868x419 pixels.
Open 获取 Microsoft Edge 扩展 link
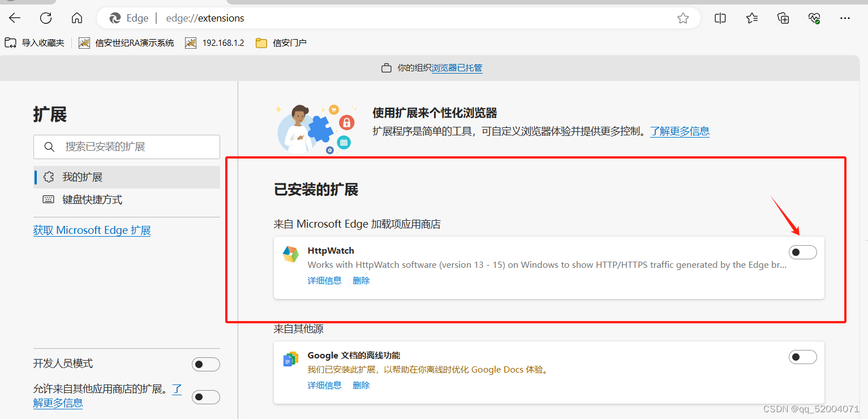click(x=92, y=230)
